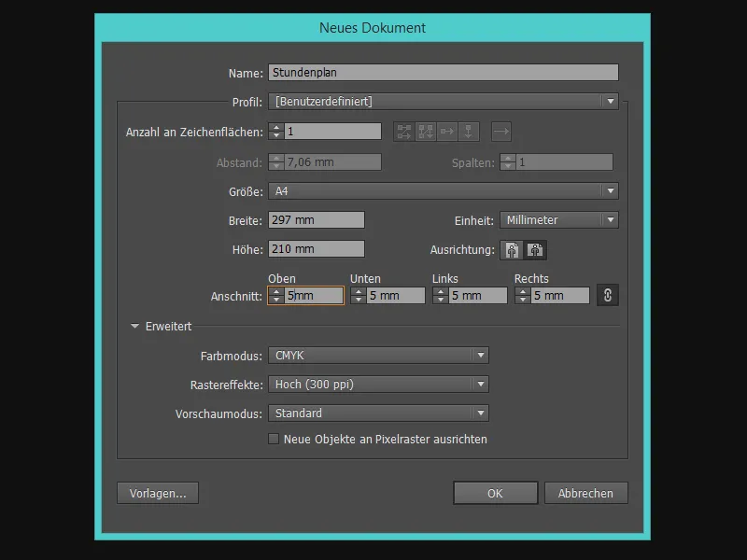Select the arrange by column icon
Screen dimensions: 747x560
click(469, 132)
